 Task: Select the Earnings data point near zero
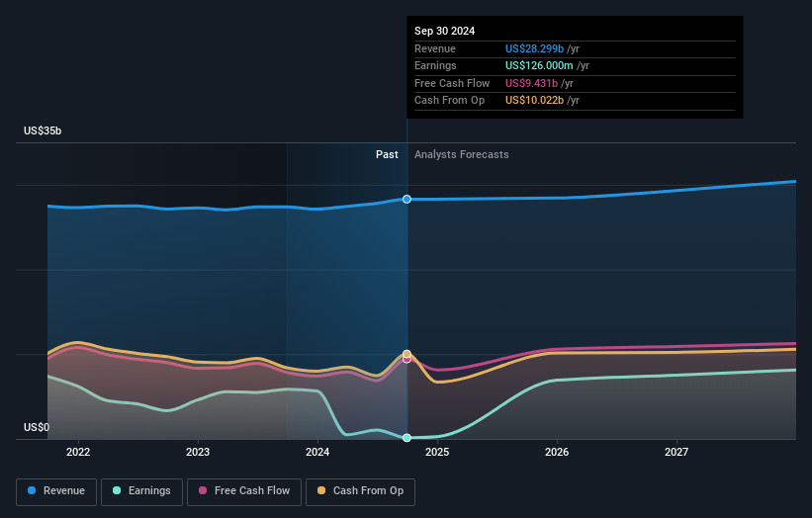[407, 438]
